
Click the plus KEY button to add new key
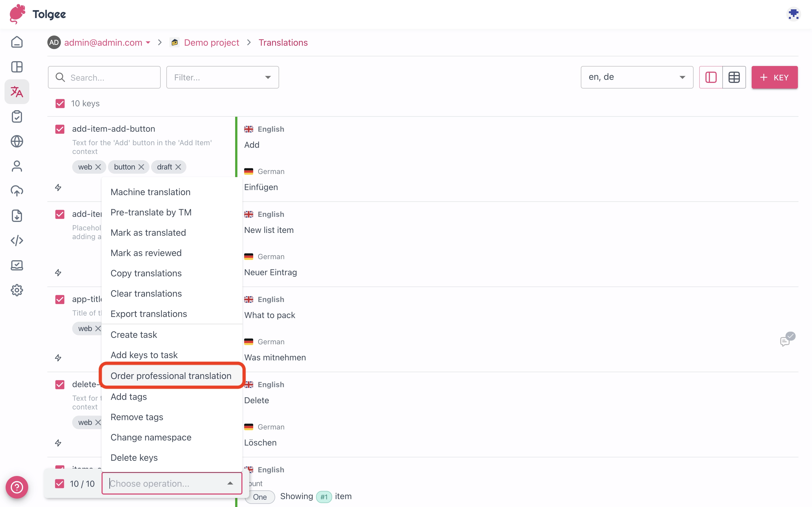(x=773, y=77)
